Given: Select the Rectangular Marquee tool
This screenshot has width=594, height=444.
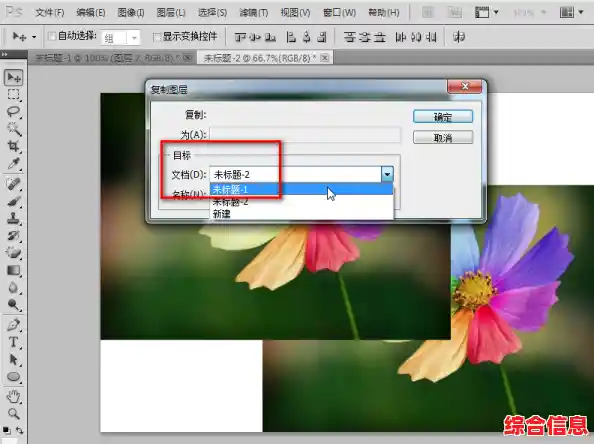Looking at the screenshot, I should coord(14,94).
